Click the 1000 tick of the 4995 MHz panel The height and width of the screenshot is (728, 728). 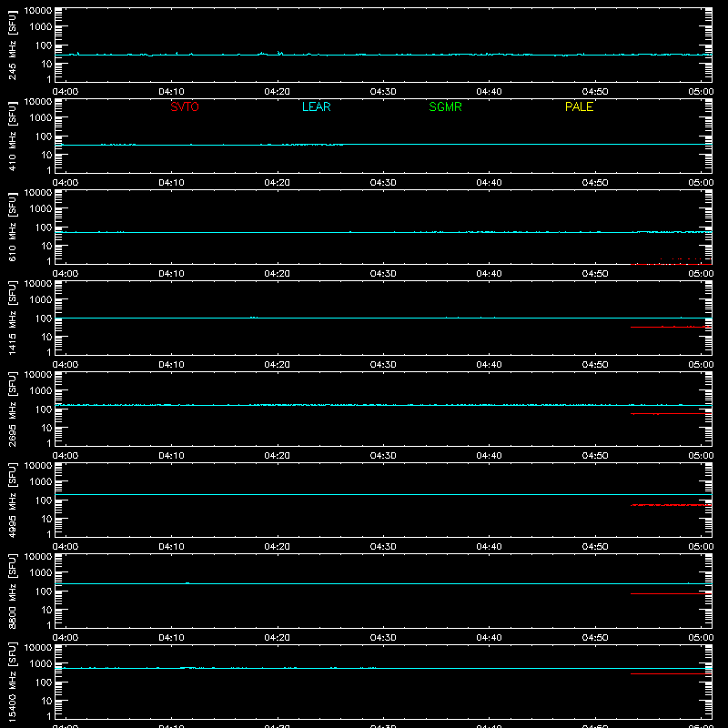click(41, 481)
